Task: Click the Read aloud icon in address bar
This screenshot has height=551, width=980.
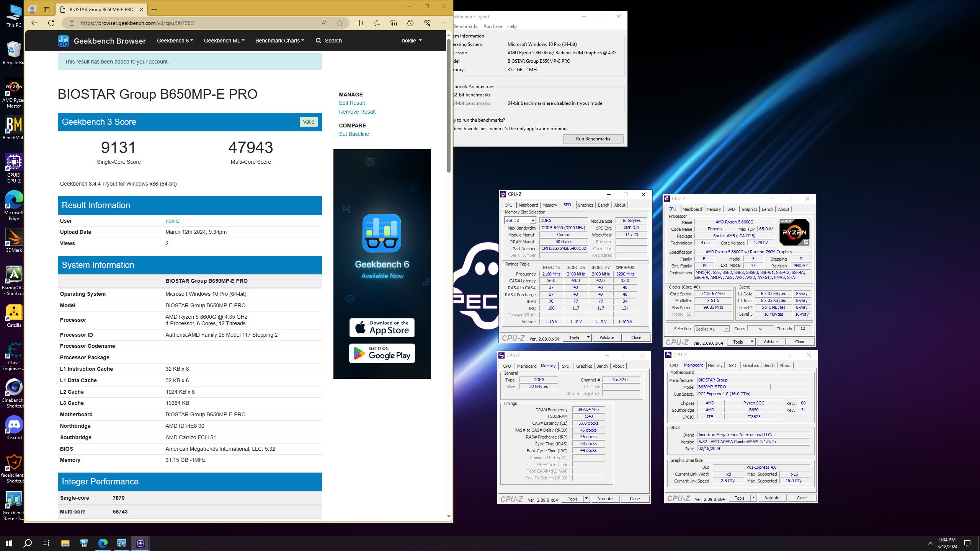Action: coord(324,23)
